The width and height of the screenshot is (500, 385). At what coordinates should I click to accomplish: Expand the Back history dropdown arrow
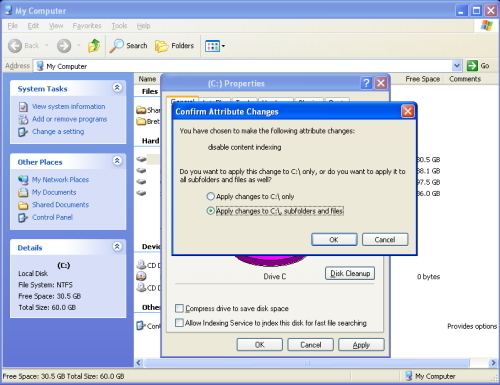coord(47,45)
